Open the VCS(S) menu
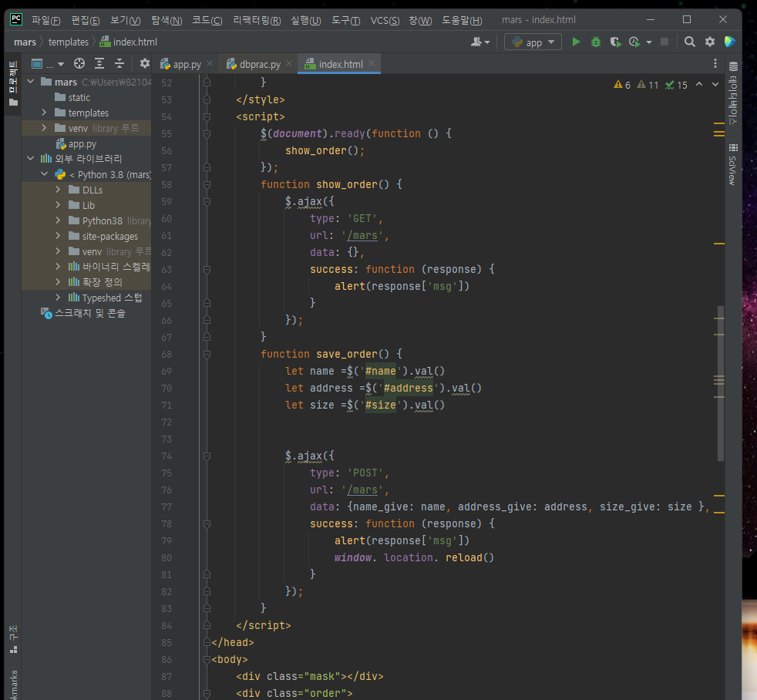This screenshot has width=757, height=700. [x=385, y=20]
